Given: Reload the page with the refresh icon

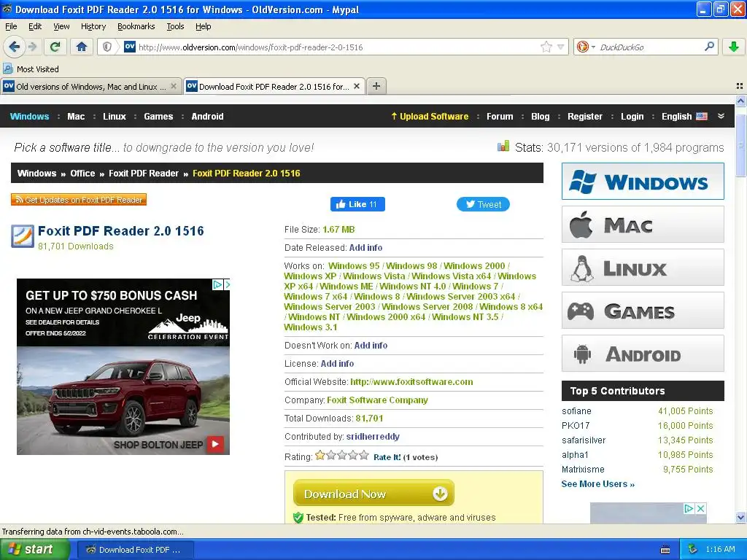Looking at the screenshot, I should (55, 47).
